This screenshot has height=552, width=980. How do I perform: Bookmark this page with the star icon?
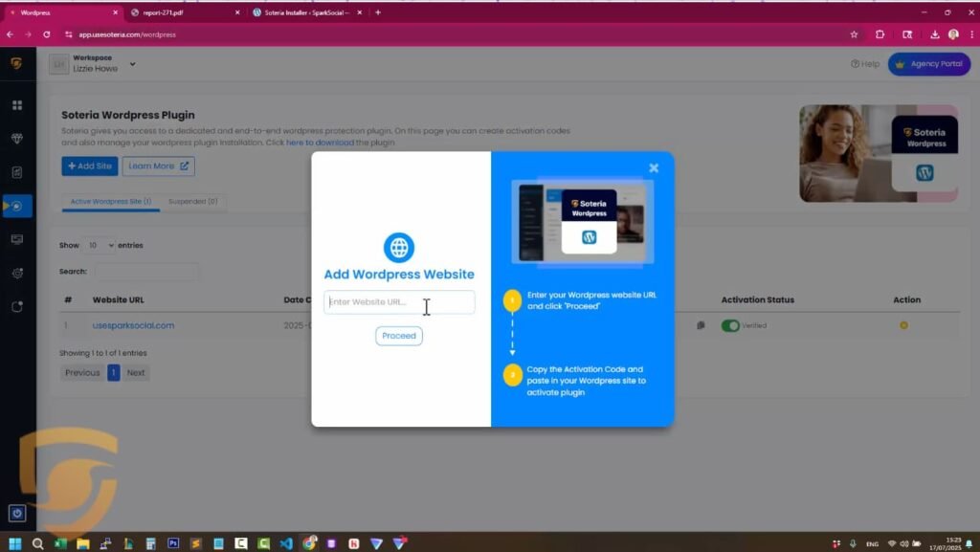pyautogui.click(x=854, y=34)
